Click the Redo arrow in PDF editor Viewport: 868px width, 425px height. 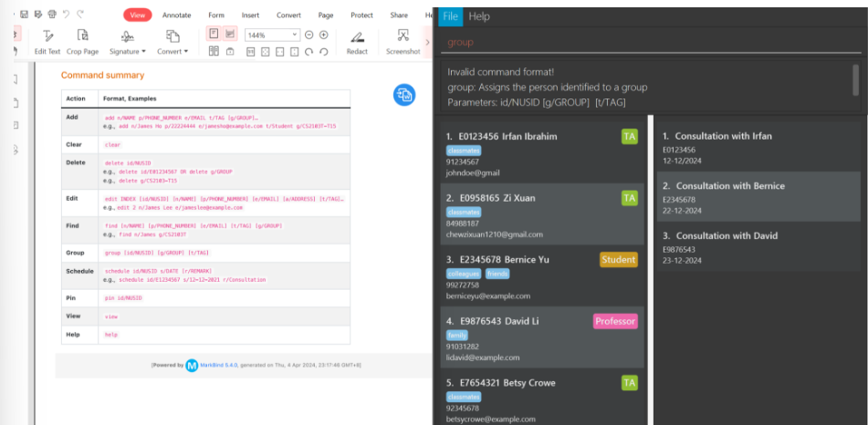click(x=80, y=15)
